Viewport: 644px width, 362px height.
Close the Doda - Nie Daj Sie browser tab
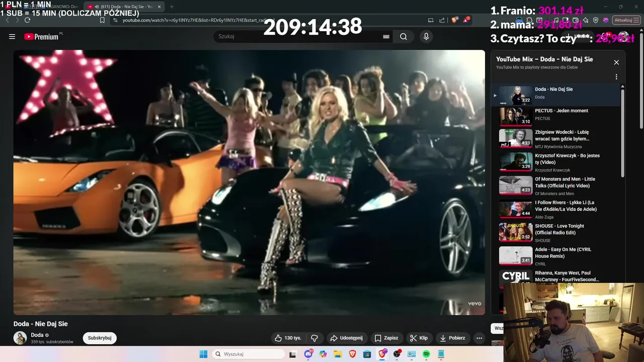click(x=159, y=7)
